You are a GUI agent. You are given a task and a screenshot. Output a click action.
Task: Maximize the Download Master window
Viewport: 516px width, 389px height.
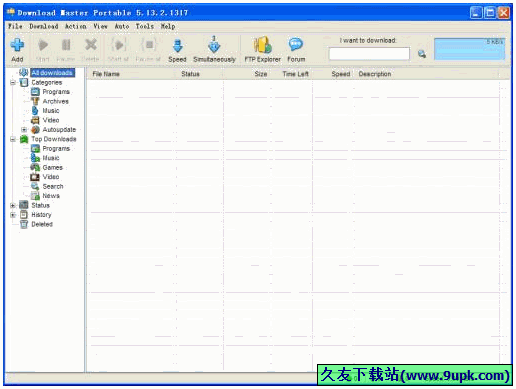pos(490,13)
